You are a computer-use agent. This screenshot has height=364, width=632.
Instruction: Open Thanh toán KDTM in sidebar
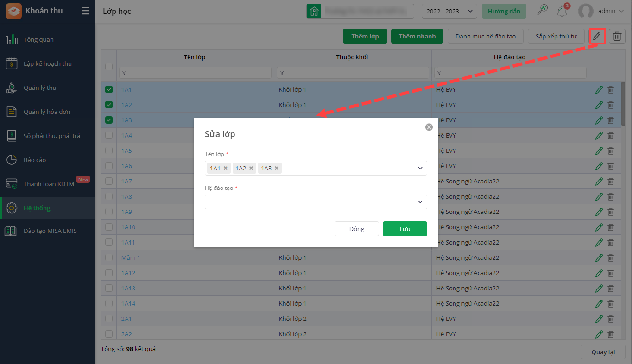[48, 184]
